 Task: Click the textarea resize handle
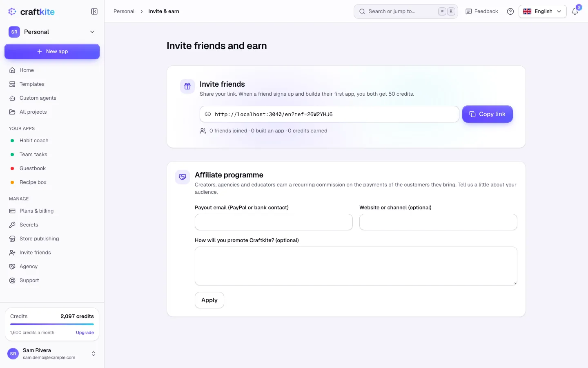[x=514, y=283]
